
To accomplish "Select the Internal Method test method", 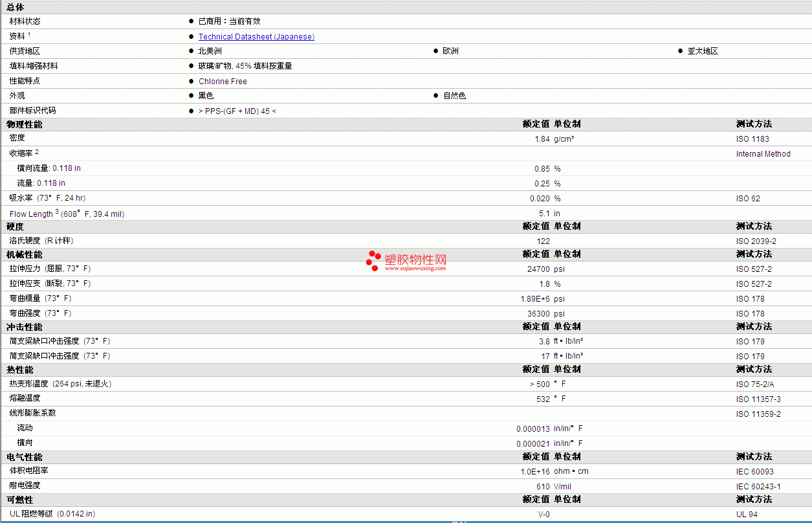I will pos(763,154).
